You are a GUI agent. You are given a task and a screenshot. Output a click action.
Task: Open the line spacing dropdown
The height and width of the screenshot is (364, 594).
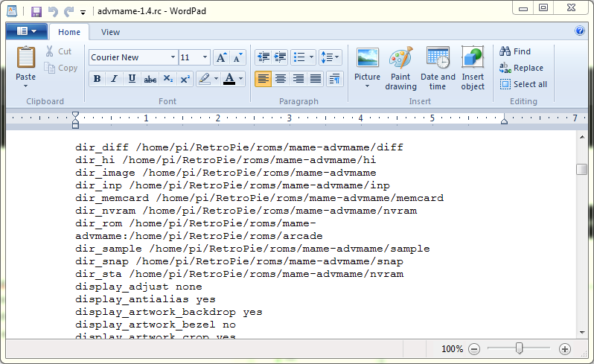(329, 57)
